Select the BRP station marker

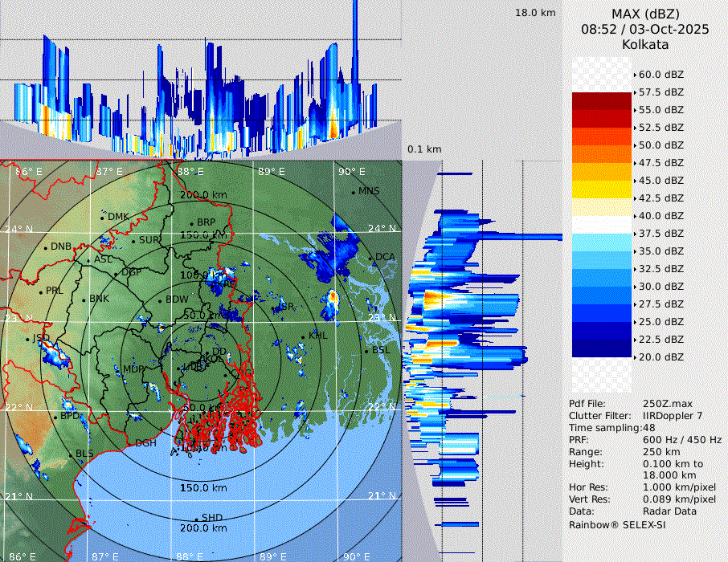[191, 223]
